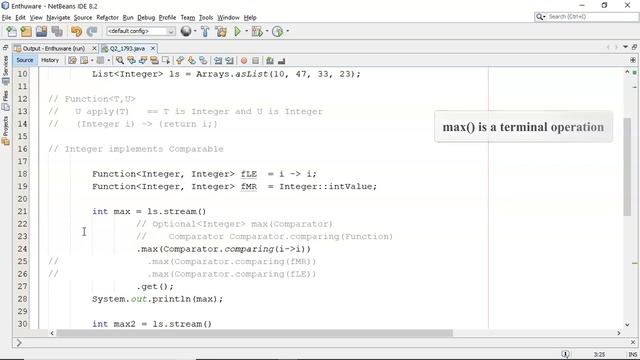Click the Clean and Build Project icon

coord(221,31)
